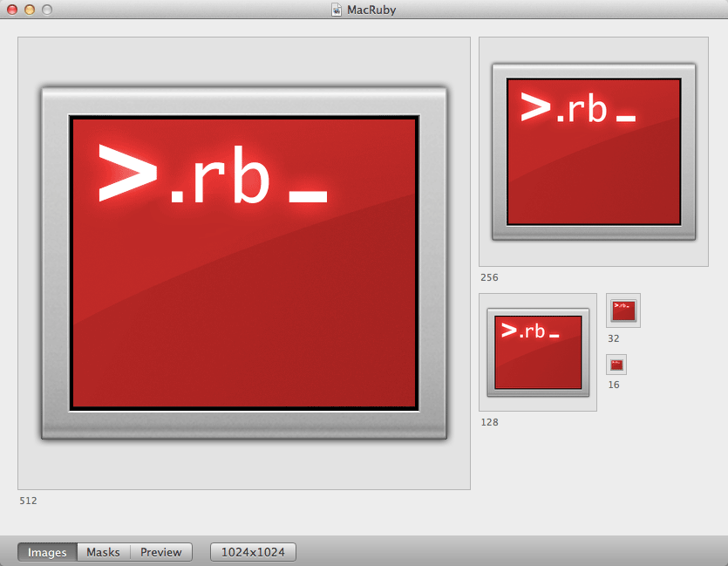
Task: Switch to the Masks tab
Action: pos(103,552)
